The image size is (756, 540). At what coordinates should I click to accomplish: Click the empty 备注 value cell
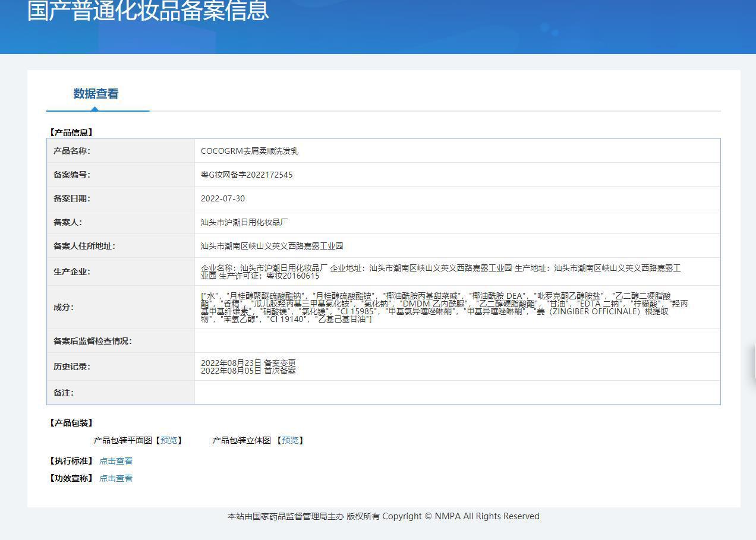(456, 393)
